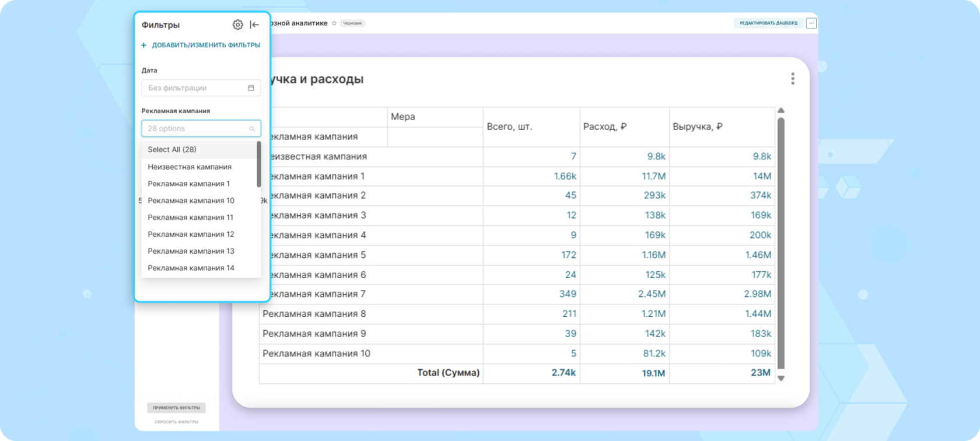Collapse the Фильтры panel with arrow icon
This screenshot has width=980, height=441.
point(254,24)
